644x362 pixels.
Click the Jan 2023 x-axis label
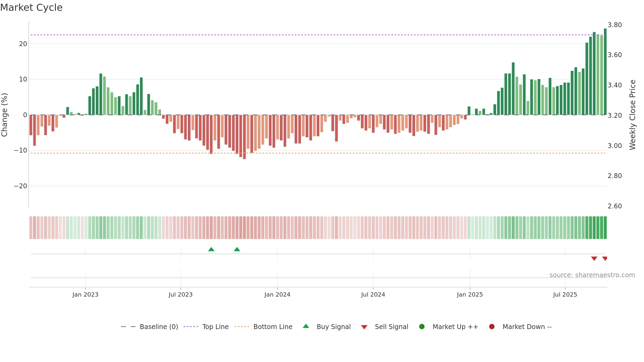pyautogui.click(x=85, y=295)
